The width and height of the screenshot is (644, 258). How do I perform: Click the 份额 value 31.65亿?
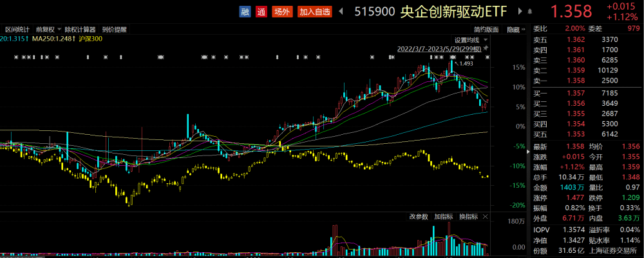point(572,251)
